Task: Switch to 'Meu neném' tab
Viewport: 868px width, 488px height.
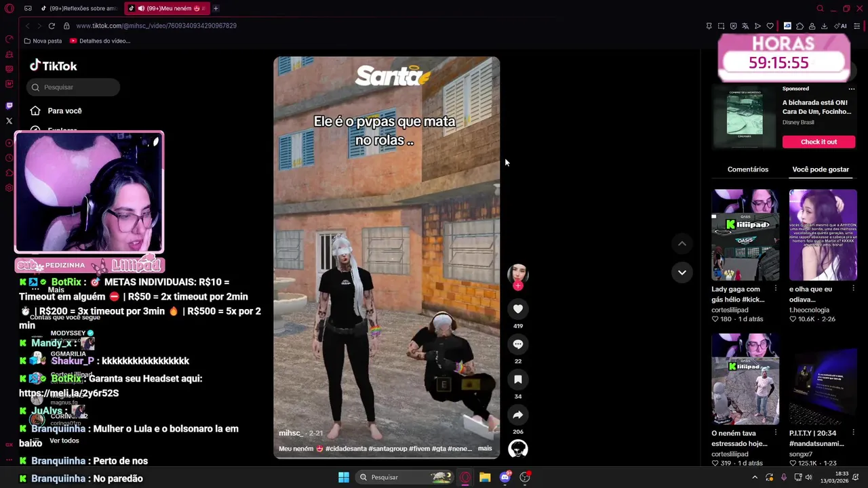Action: [x=166, y=8]
